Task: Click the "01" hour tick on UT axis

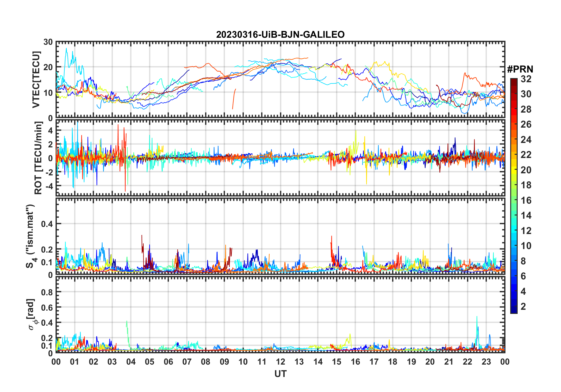Action: pyautogui.click(x=75, y=362)
